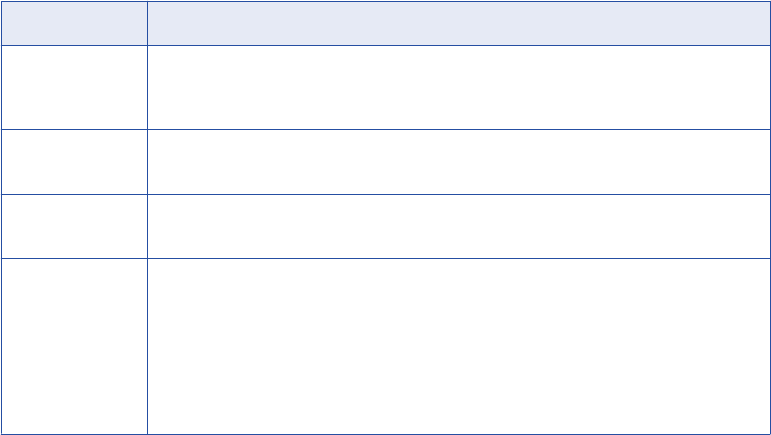Click the column divider in the third body row
771x435 pixels.
[147, 227]
